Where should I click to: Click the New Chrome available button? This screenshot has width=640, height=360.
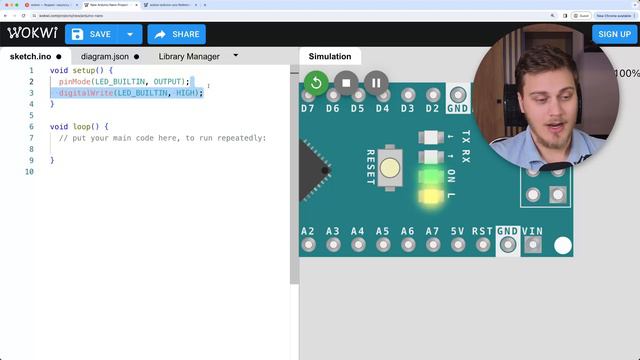616,16
